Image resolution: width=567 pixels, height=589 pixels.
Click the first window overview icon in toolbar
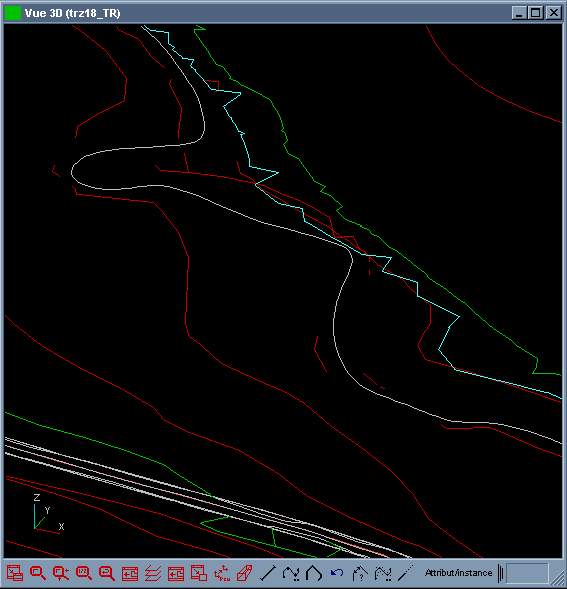(15, 573)
